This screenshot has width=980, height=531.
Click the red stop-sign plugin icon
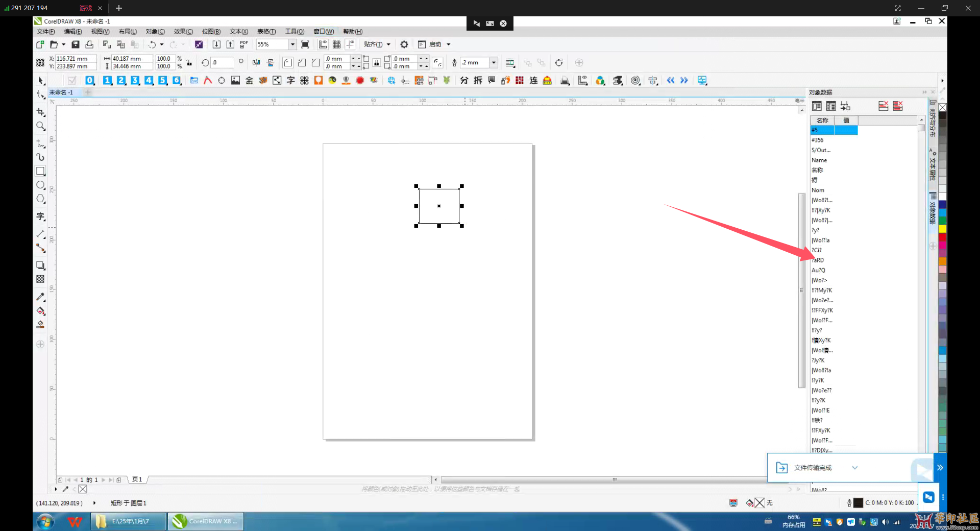(x=360, y=80)
